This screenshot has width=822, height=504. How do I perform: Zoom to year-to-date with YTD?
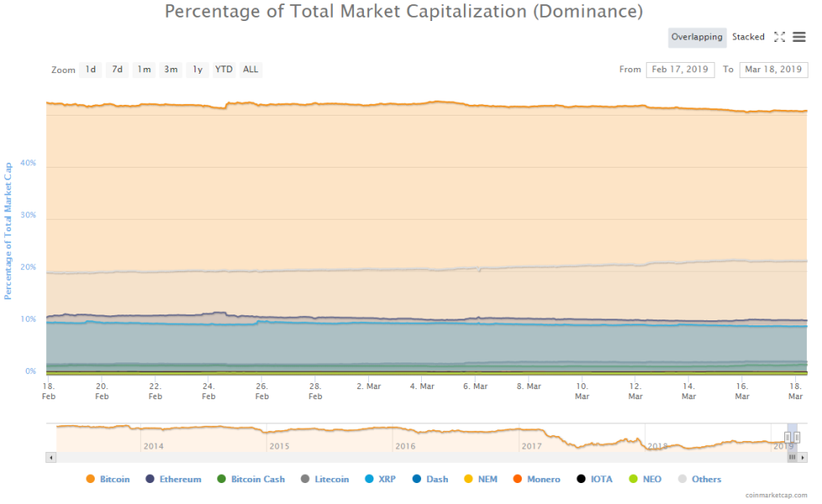tap(224, 70)
